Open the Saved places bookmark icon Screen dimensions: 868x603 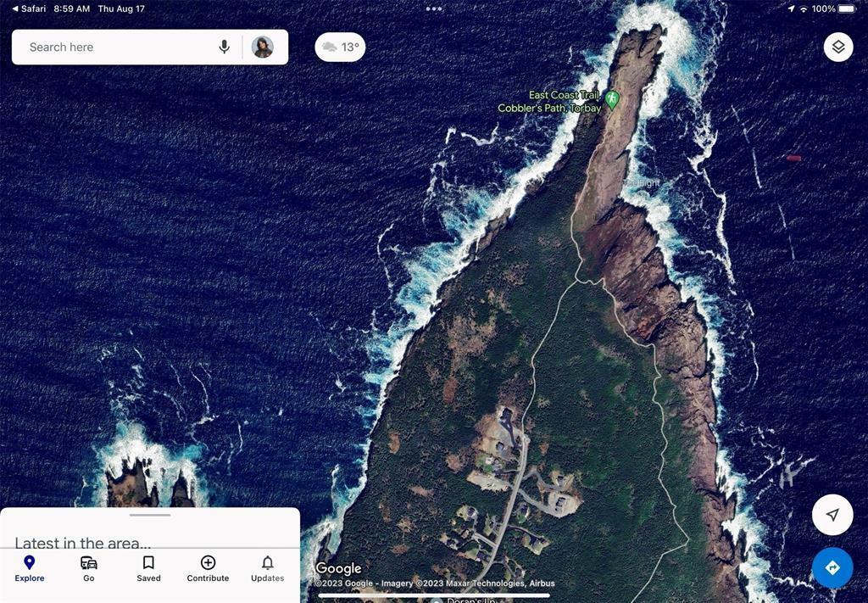click(x=148, y=562)
